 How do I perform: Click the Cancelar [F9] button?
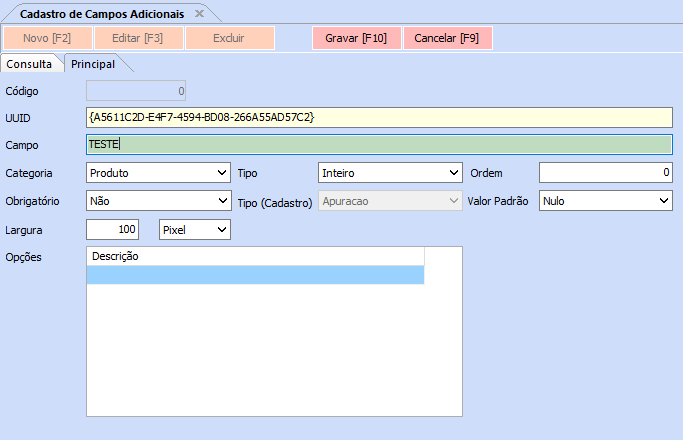tap(446, 38)
